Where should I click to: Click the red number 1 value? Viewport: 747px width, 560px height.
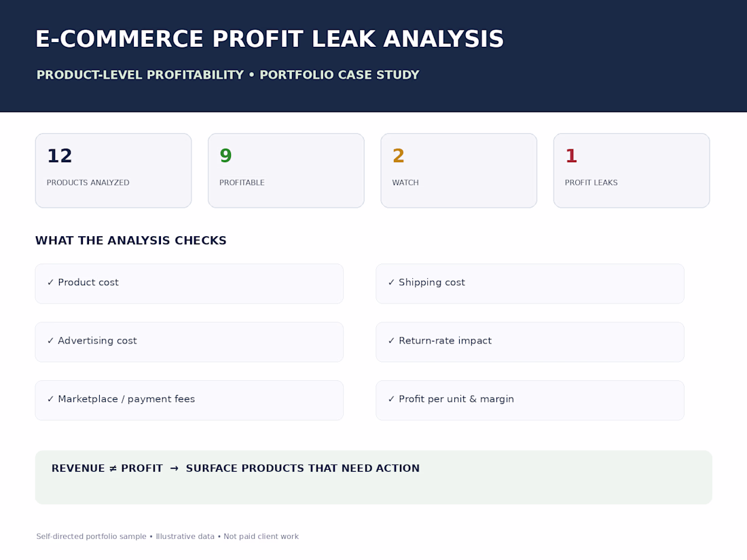click(571, 155)
